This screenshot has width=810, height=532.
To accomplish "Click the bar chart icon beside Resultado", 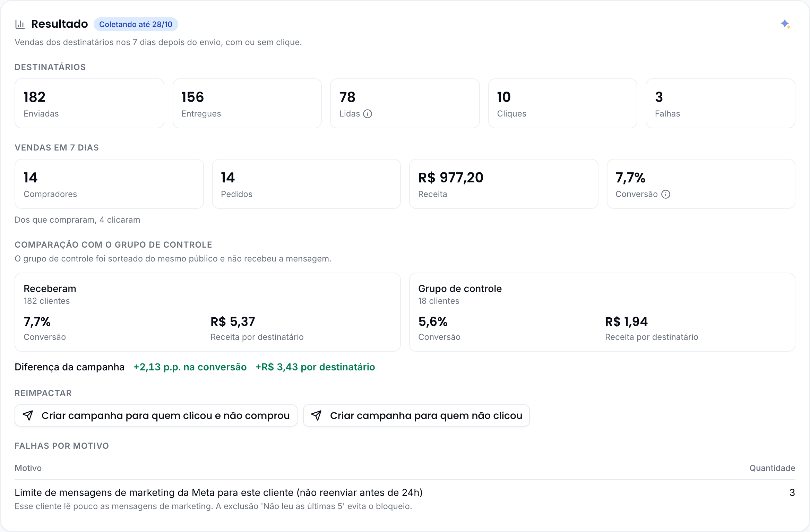I will 20,24.
